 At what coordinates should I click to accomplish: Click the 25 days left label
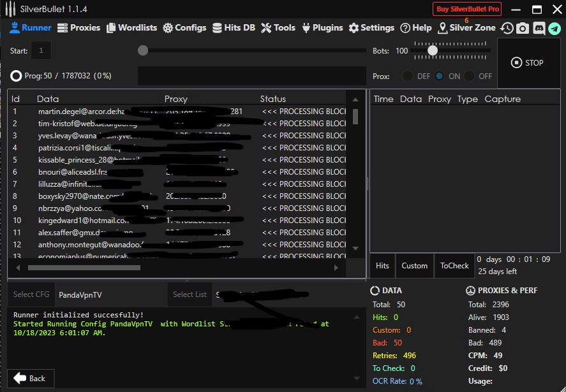(498, 272)
